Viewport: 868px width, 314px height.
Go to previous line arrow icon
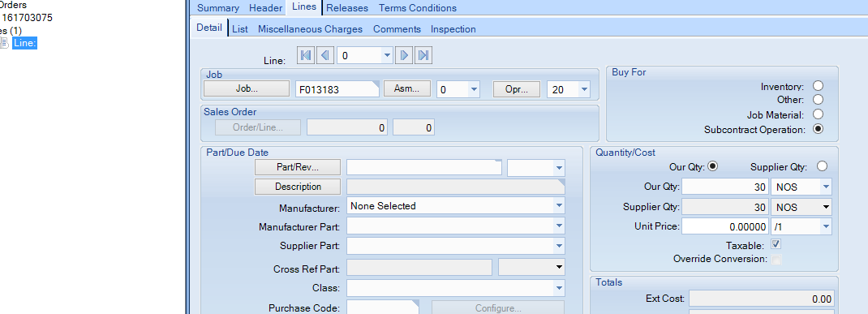coord(325,55)
